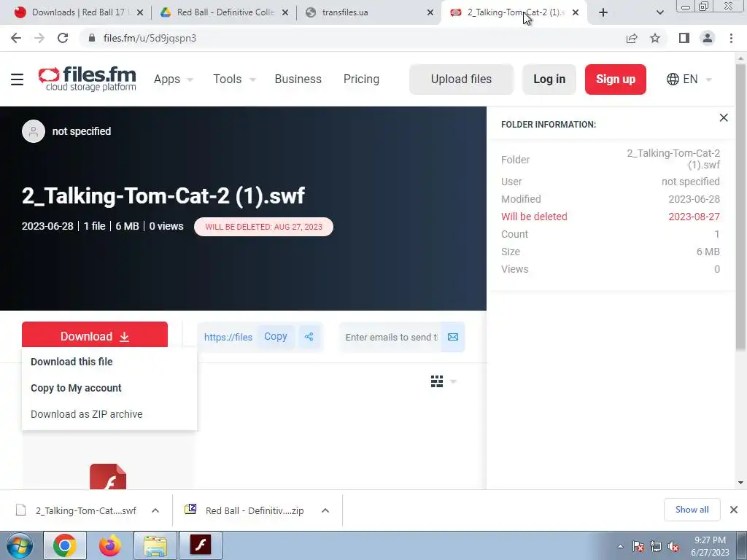Click the send email envelope icon
This screenshot has height=560, width=747.
(452, 337)
